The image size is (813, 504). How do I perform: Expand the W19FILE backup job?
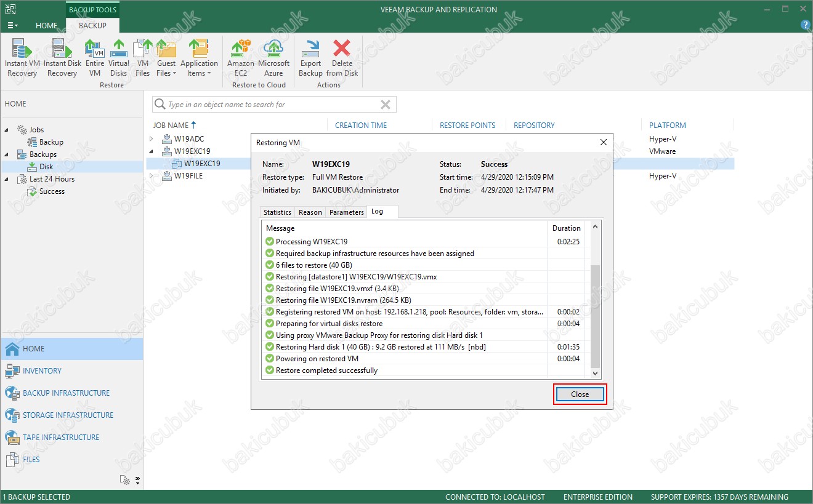152,176
